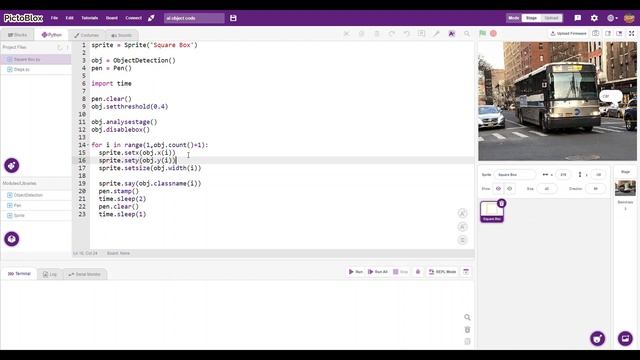Click the paste icon in editor toolbar
Screen dimensions: 640x360
click(377, 33)
